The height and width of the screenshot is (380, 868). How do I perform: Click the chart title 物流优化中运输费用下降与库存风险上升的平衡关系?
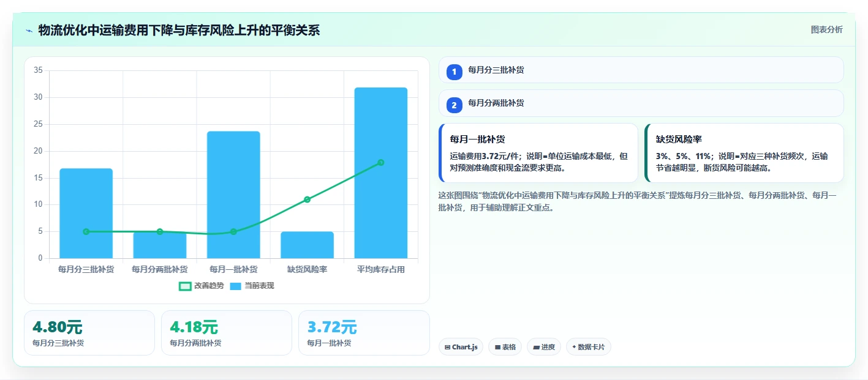pos(179,30)
